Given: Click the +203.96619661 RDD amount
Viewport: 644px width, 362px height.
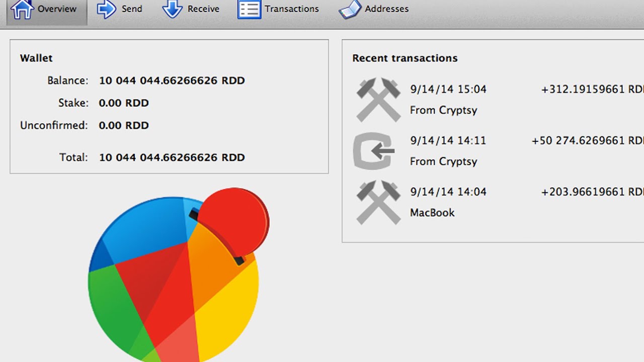Looking at the screenshot, I should pos(592,192).
